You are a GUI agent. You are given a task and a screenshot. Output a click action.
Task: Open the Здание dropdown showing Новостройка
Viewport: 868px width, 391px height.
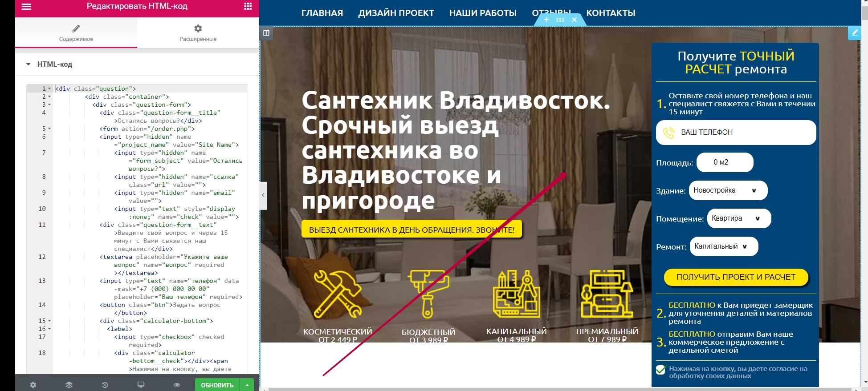coord(728,190)
